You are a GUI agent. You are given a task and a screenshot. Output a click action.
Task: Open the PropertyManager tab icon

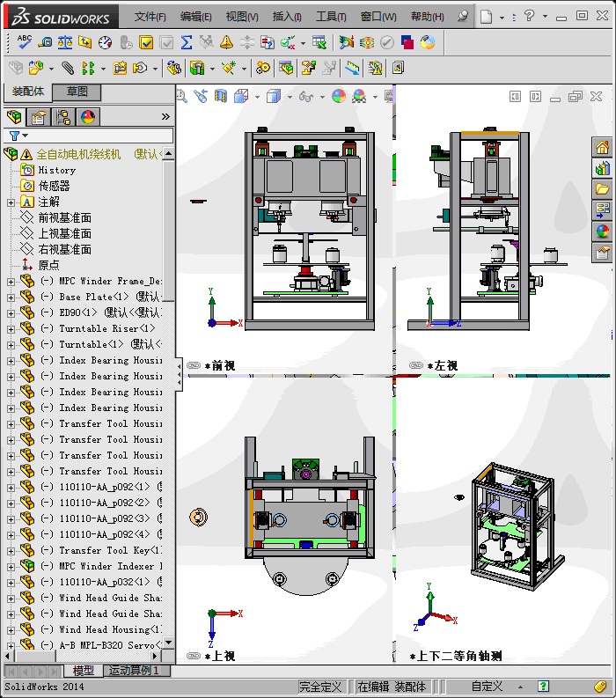38,117
